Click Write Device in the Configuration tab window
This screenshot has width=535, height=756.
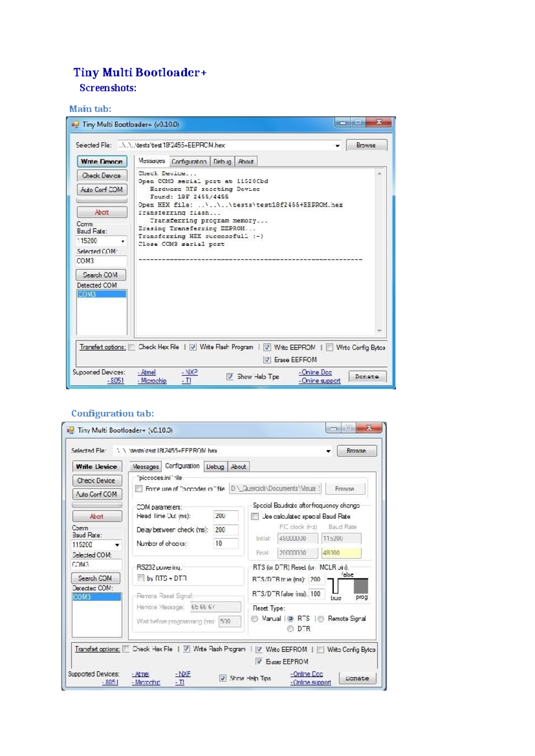tap(97, 467)
